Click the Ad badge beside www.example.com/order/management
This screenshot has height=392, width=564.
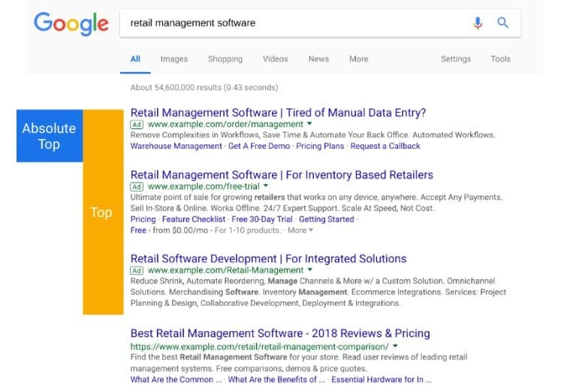[137, 124]
